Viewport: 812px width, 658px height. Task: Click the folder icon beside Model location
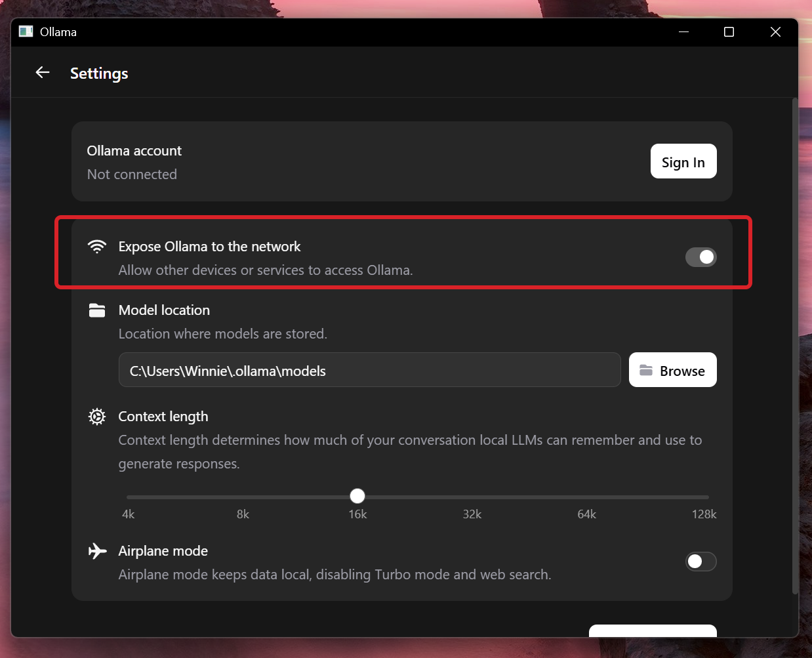[97, 310]
